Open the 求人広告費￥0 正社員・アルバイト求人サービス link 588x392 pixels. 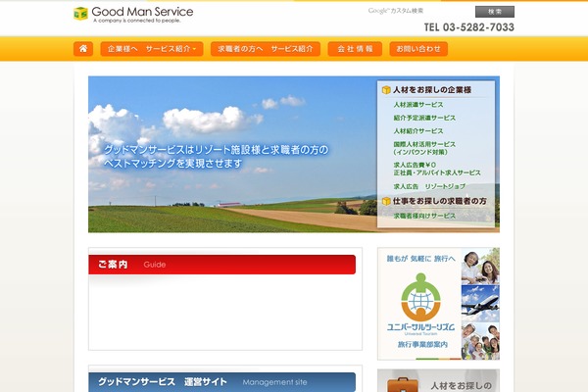point(437,169)
